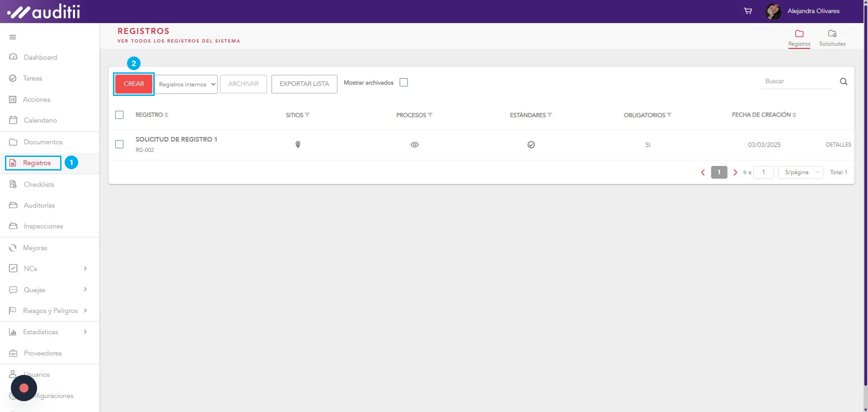Open DETALLES for Solicitud de Registro 1
This screenshot has width=868, height=412.
(838, 145)
